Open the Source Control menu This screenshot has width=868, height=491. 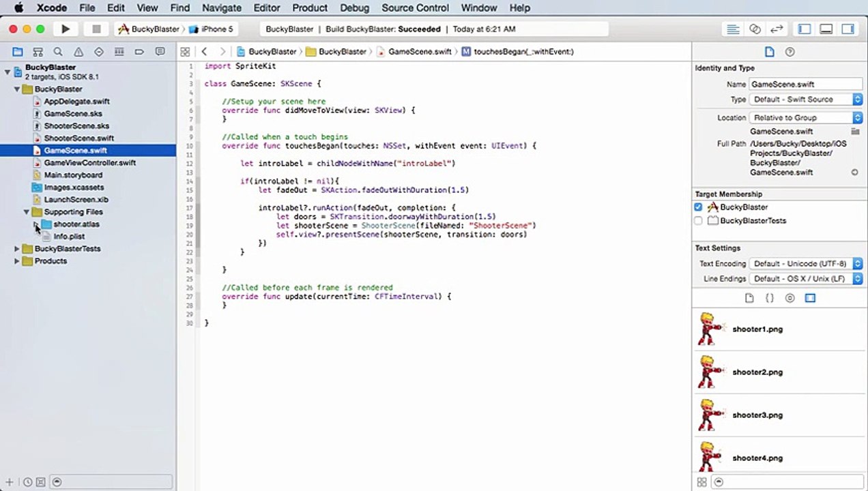click(x=416, y=8)
